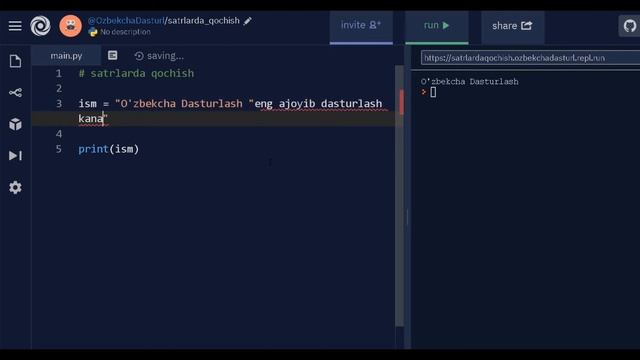Click the string "O'zbekcha Dasturlash "
This screenshot has width=640, height=360.
tap(184, 104)
